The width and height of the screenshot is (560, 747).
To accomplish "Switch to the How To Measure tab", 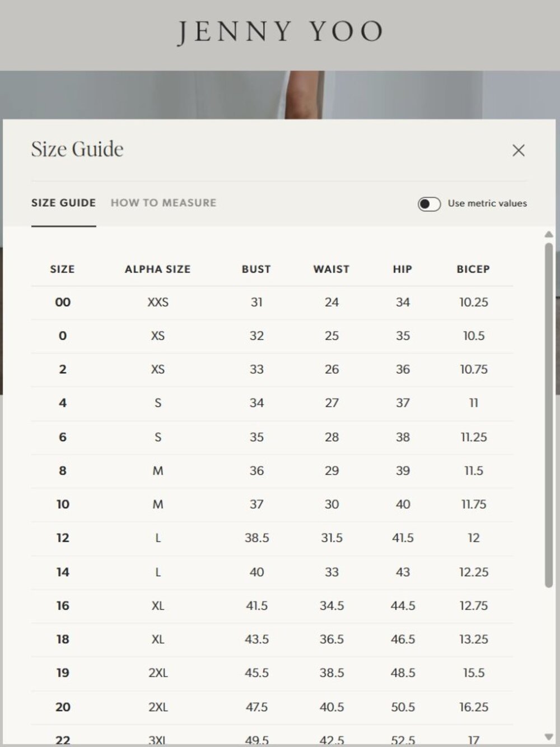I will (x=163, y=203).
